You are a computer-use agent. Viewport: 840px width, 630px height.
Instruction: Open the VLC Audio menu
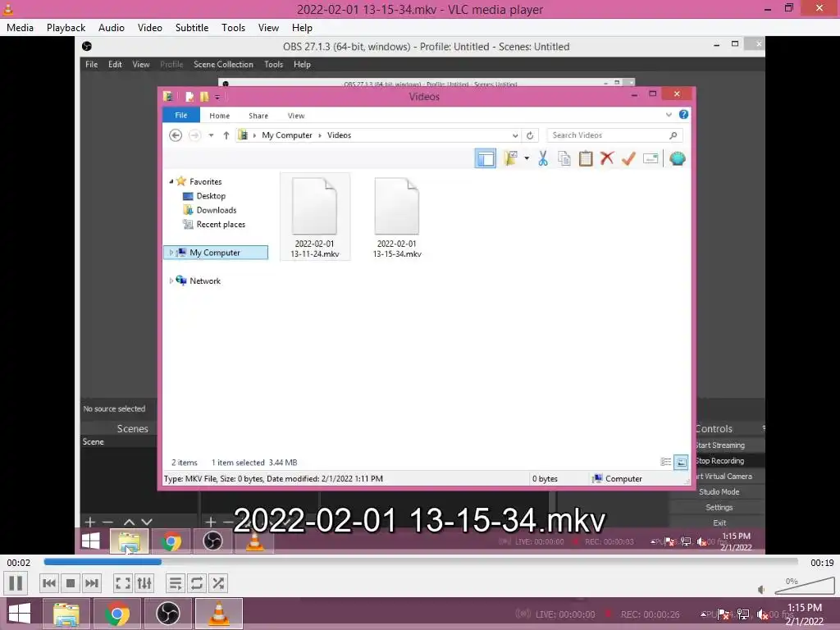coord(112,28)
